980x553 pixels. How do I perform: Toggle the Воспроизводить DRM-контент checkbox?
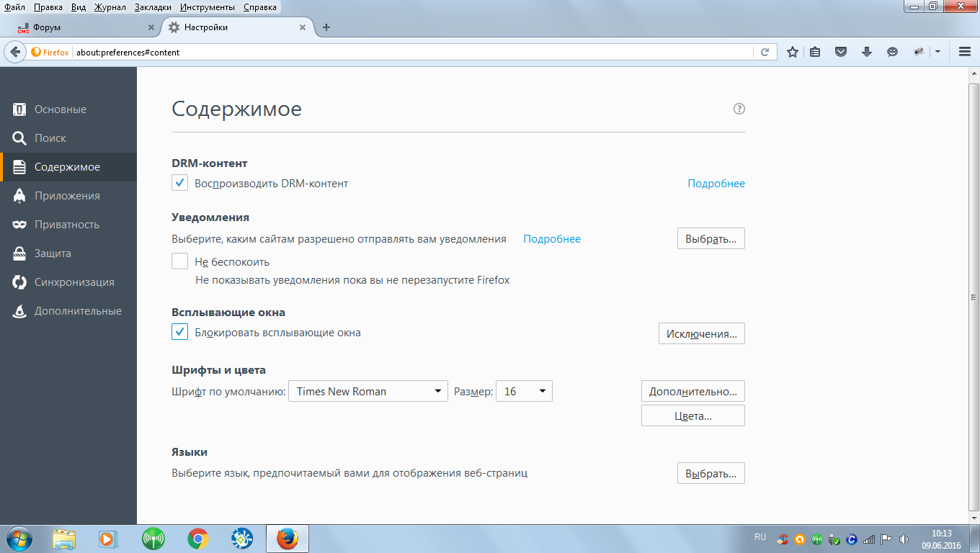pos(180,183)
